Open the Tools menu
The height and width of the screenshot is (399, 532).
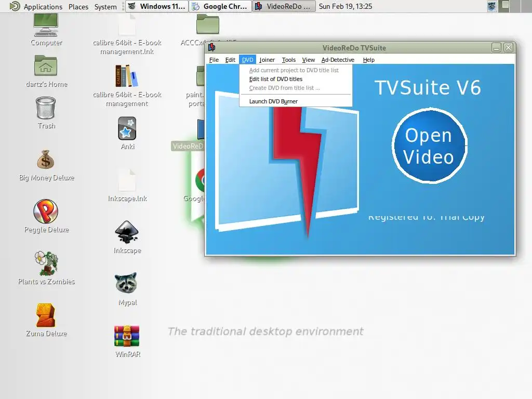click(289, 60)
